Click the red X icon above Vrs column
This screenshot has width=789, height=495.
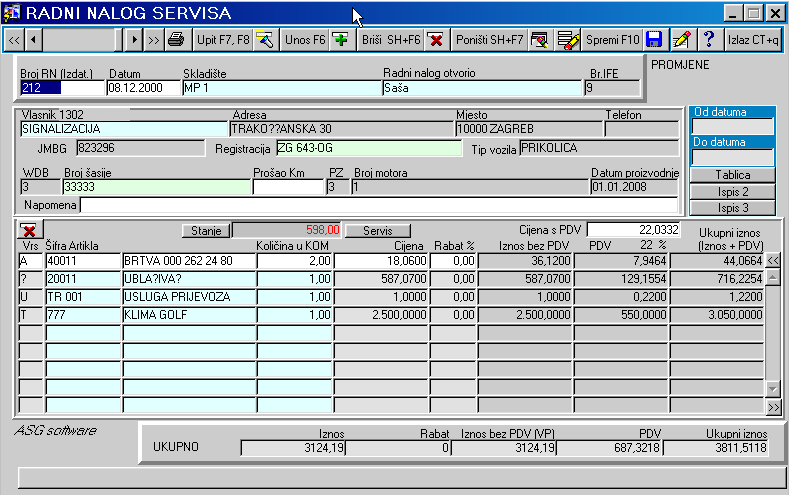(x=30, y=230)
